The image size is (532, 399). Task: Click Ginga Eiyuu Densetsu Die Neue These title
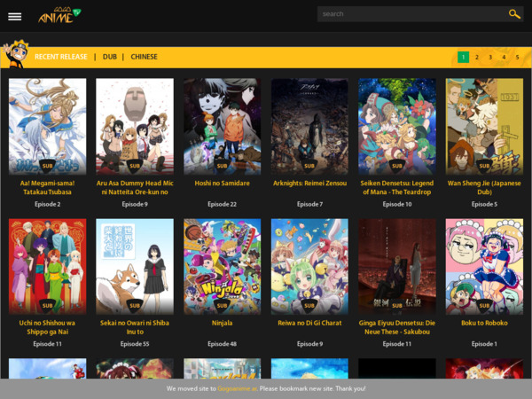(x=397, y=327)
